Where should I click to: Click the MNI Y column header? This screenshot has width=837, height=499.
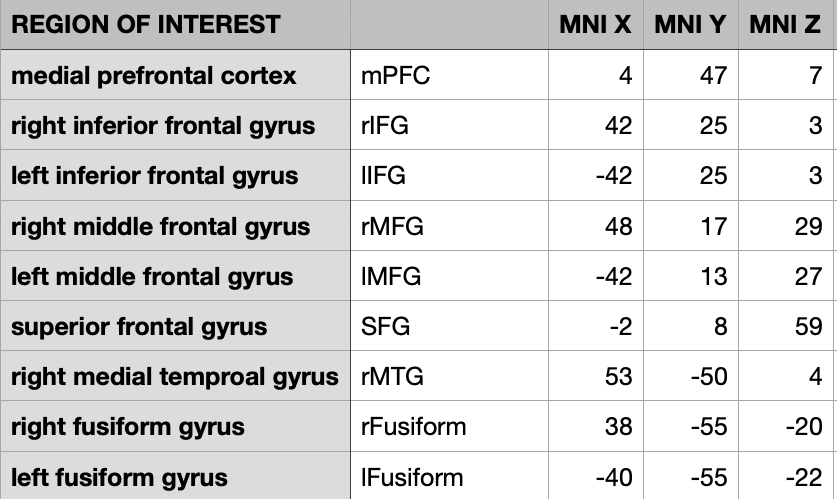tap(690, 25)
